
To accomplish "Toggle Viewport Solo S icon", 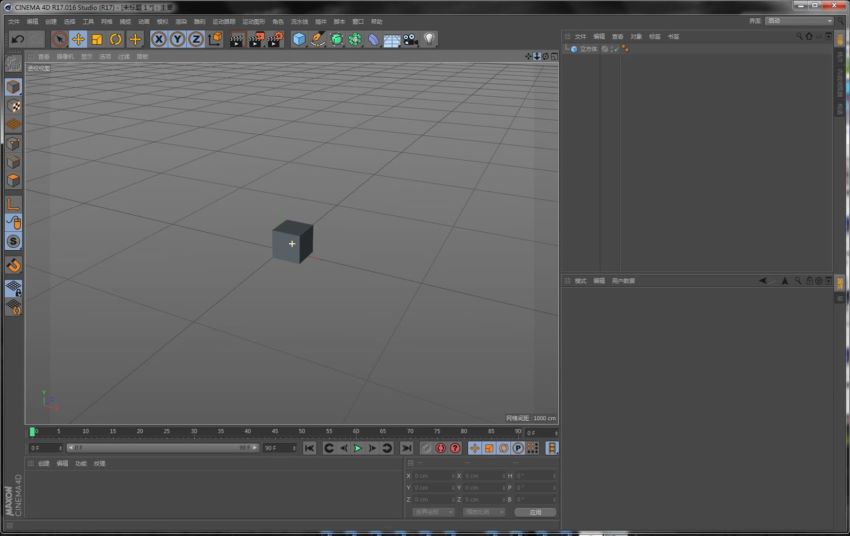I will [14, 241].
